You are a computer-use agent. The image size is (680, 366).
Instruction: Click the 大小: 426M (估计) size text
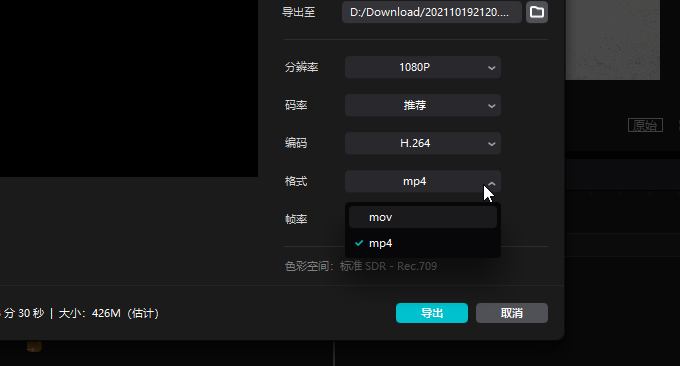click(x=109, y=313)
